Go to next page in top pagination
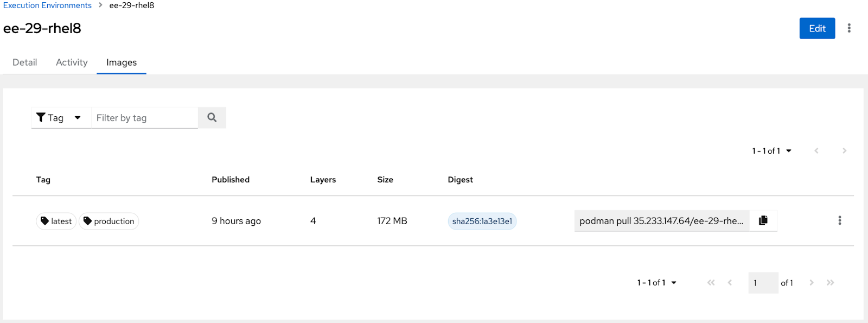868x323 pixels. [x=844, y=151]
